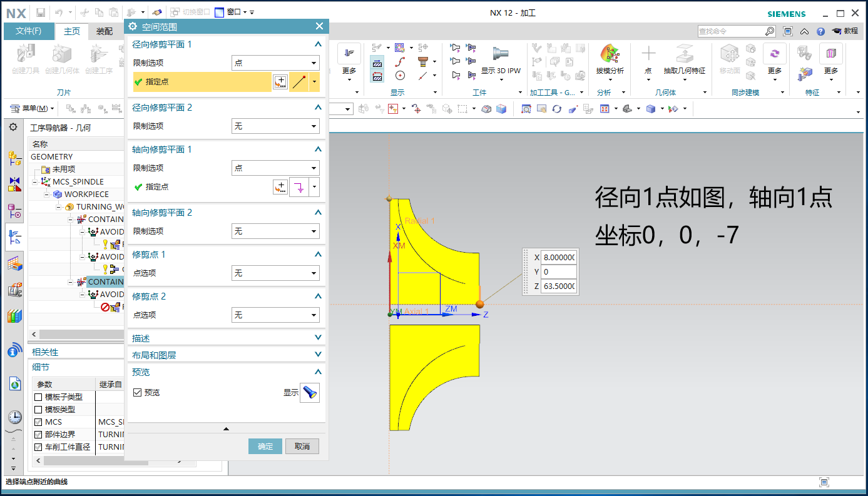Open the Operation Navigator sidebar tab
This screenshot has width=868, height=496.
coord(14,237)
